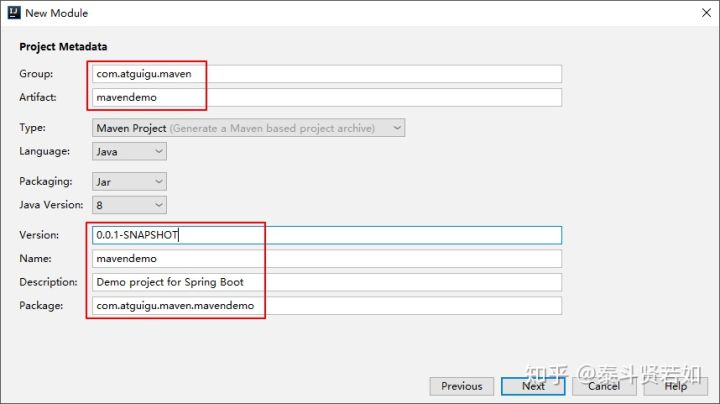Click the Group input field

point(326,74)
